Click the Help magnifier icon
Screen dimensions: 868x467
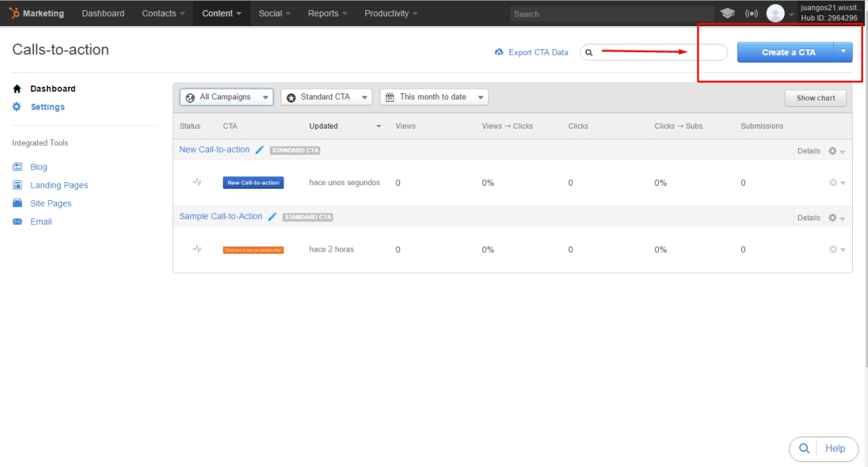804,448
